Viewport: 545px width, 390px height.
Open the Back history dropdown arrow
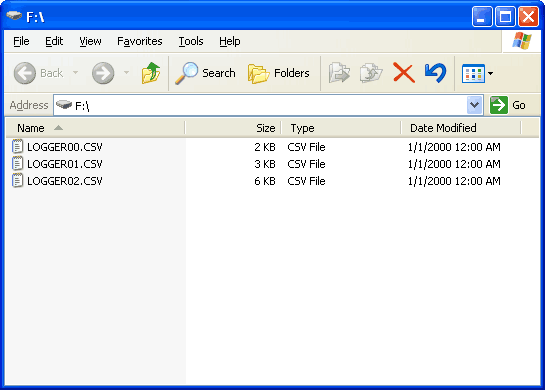(75, 73)
